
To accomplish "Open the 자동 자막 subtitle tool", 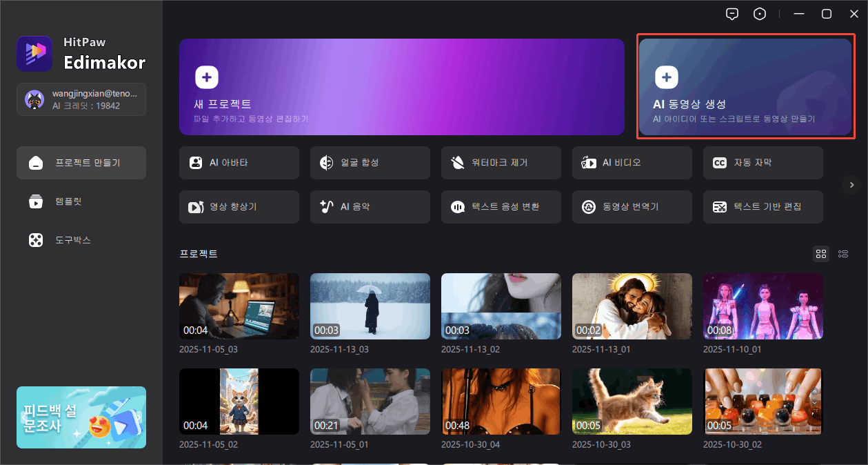I will pos(763,163).
